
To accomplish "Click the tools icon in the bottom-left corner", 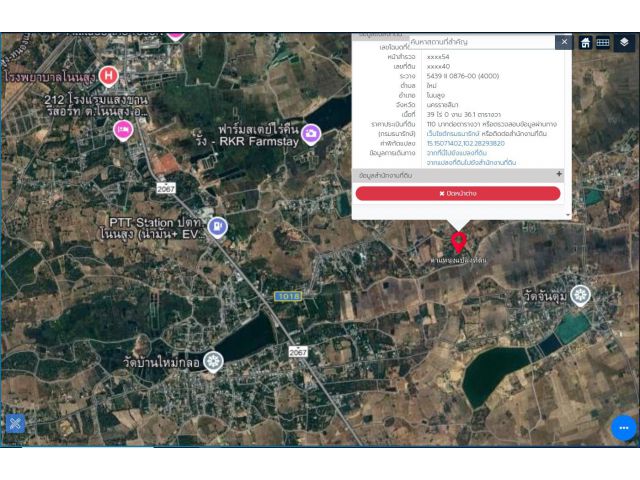I will click(x=15, y=423).
